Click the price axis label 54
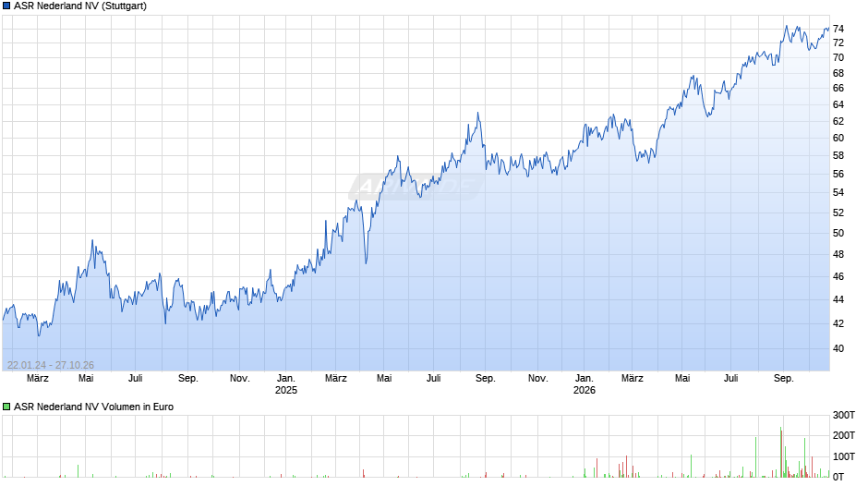This screenshot has width=868, height=486. [x=838, y=192]
